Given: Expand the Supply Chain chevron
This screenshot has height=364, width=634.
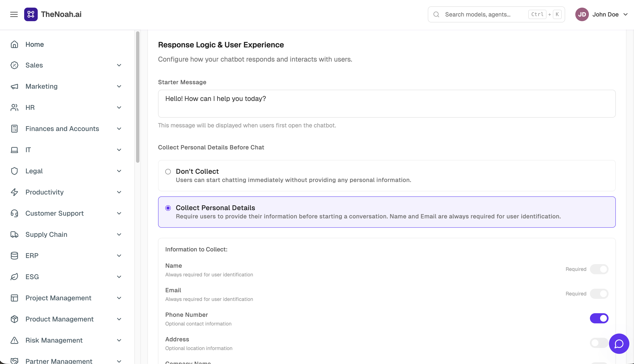Looking at the screenshot, I should pos(119,234).
